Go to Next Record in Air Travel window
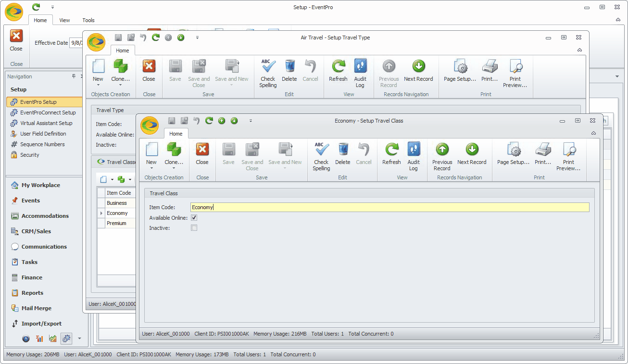Viewport: 628px width, 364px height. (x=419, y=70)
